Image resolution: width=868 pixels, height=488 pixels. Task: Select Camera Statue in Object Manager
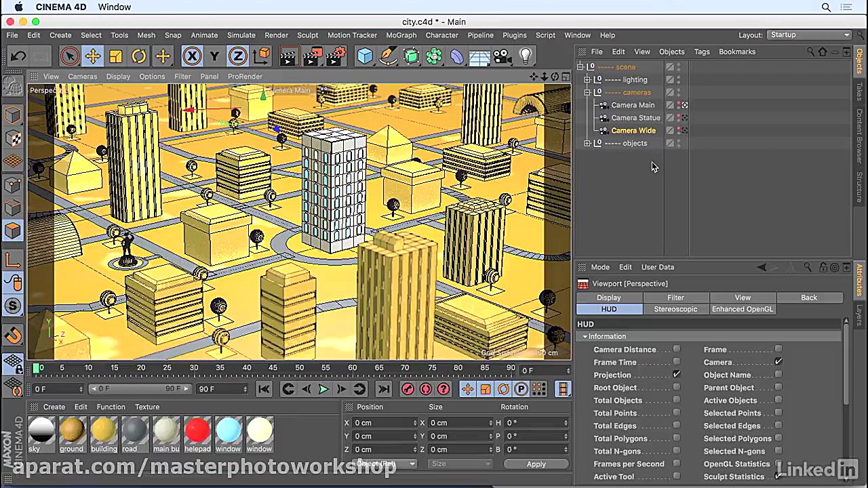[x=635, y=118]
